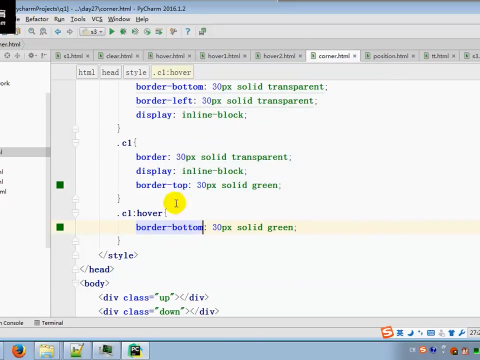
Task: Open Windows Explorer from the taskbar
Action: point(47,351)
